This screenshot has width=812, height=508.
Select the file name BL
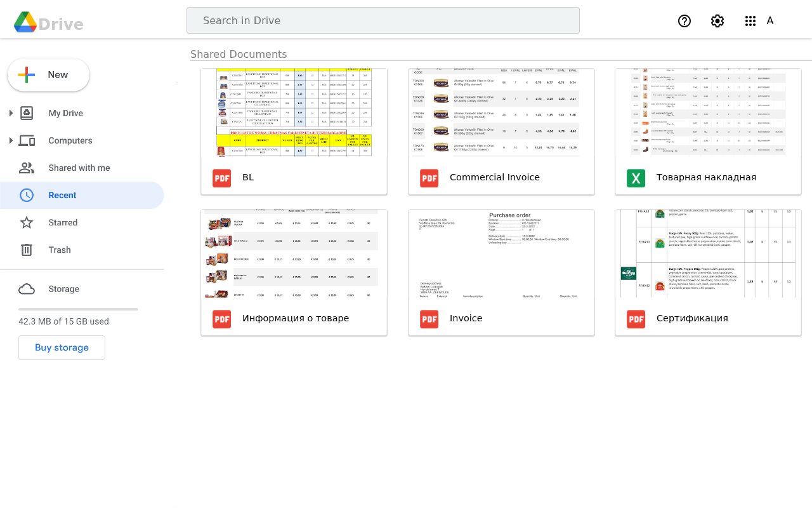[x=248, y=177]
